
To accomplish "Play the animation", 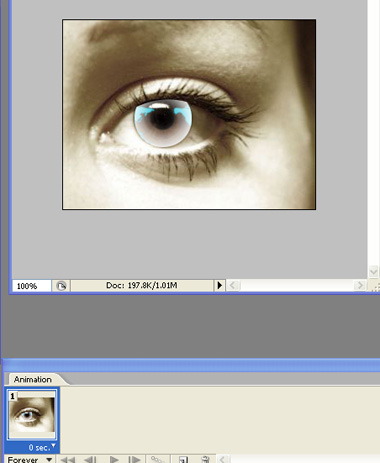I will 114,459.
